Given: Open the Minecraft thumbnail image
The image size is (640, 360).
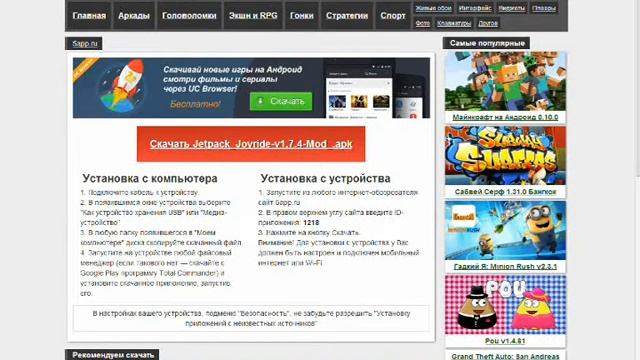Looking at the screenshot, I should (505, 81).
